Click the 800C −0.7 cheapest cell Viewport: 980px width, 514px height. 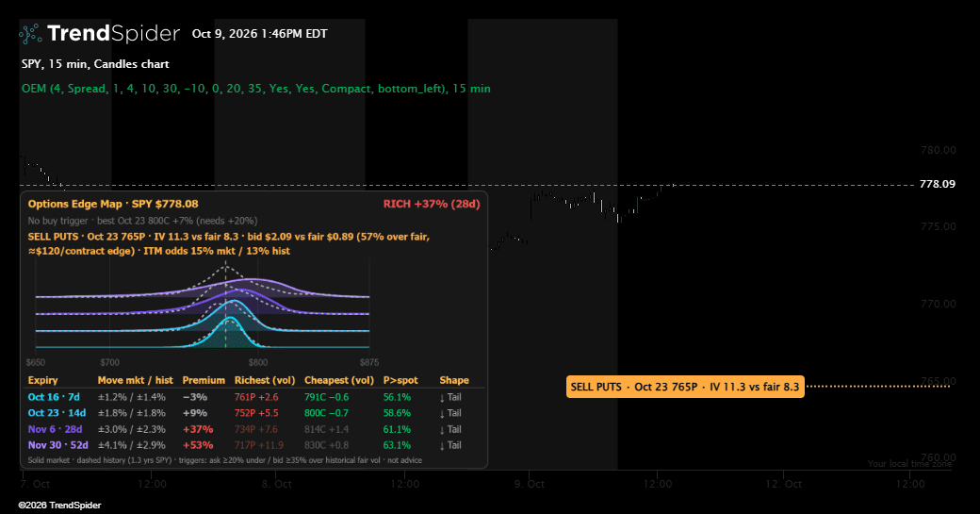click(326, 413)
